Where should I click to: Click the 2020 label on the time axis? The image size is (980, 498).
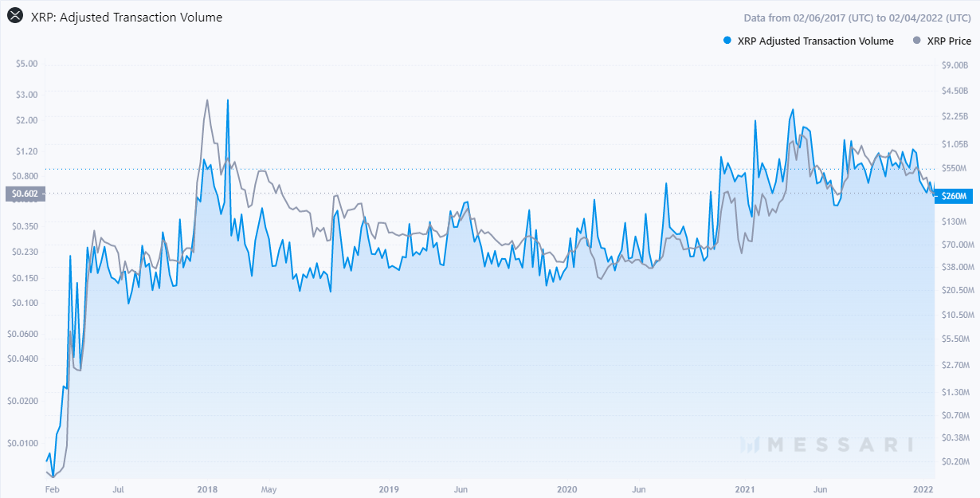[567, 488]
